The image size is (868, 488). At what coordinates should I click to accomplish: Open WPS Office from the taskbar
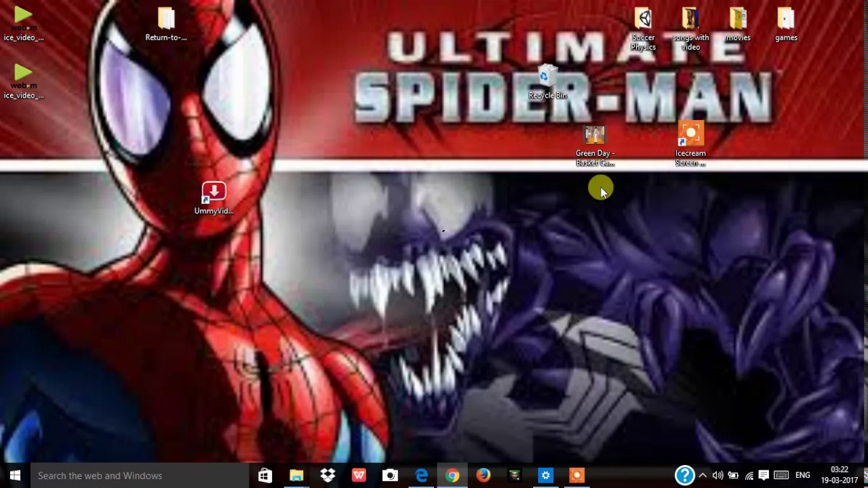[359, 476]
